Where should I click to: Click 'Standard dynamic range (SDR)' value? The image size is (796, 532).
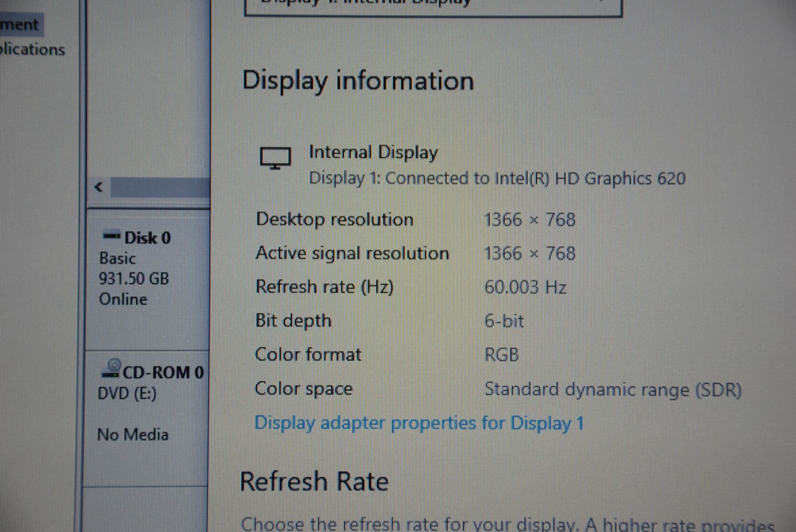(613, 389)
